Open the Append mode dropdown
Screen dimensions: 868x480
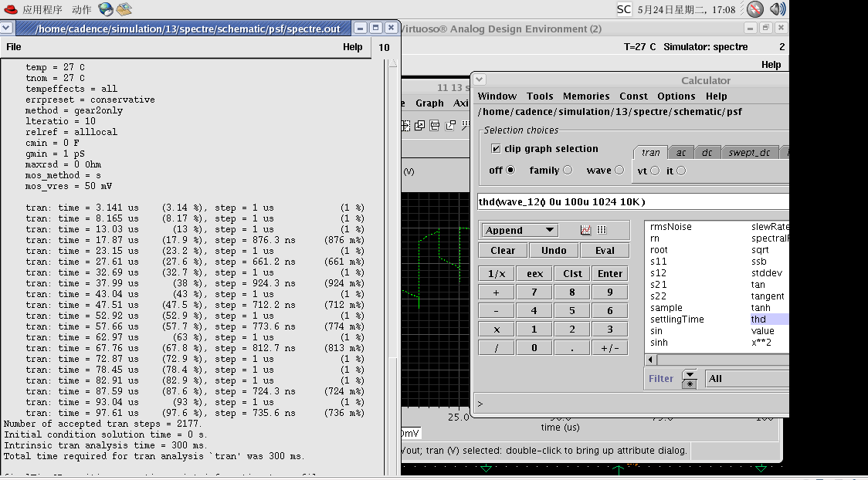click(x=519, y=230)
